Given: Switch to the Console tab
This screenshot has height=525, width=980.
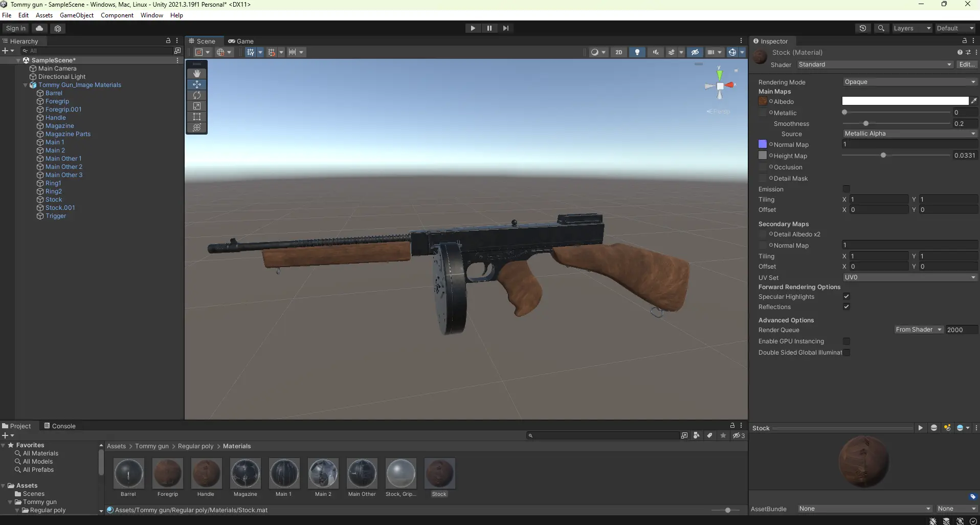Looking at the screenshot, I should click(x=60, y=426).
